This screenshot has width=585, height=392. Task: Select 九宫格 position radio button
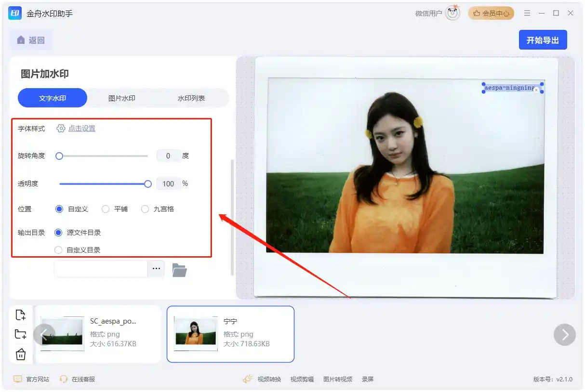coord(145,209)
